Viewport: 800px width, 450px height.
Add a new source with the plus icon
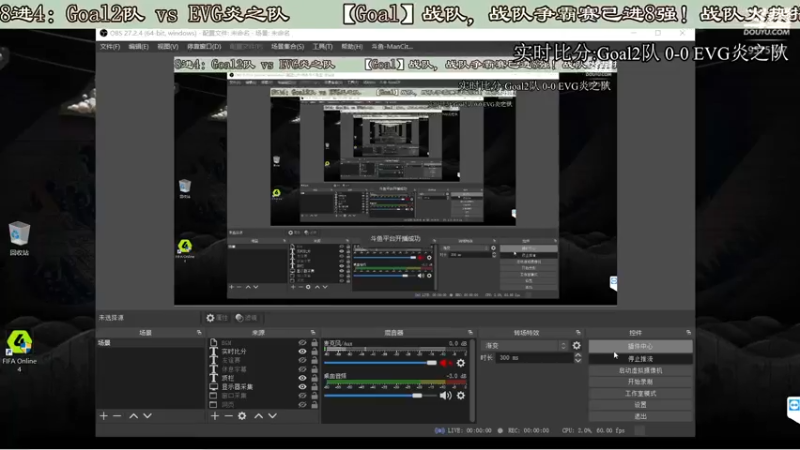pyautogui.click(x=215, y=416)
